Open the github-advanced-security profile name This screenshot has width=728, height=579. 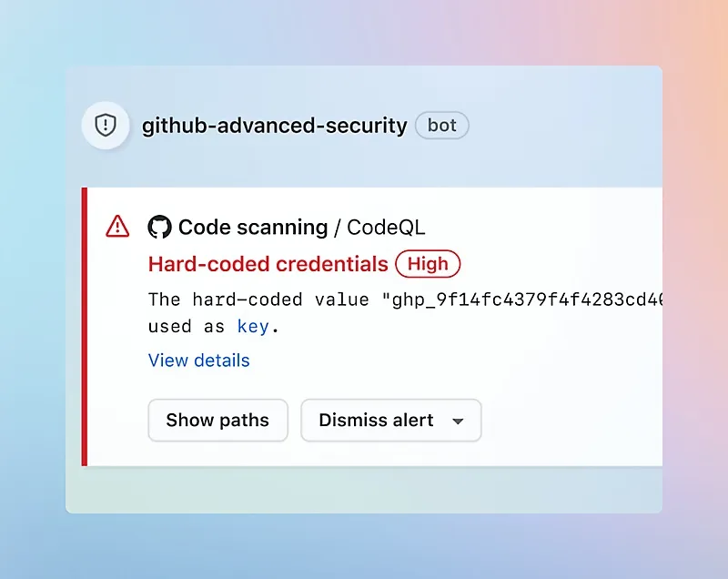tap(274, 126)
